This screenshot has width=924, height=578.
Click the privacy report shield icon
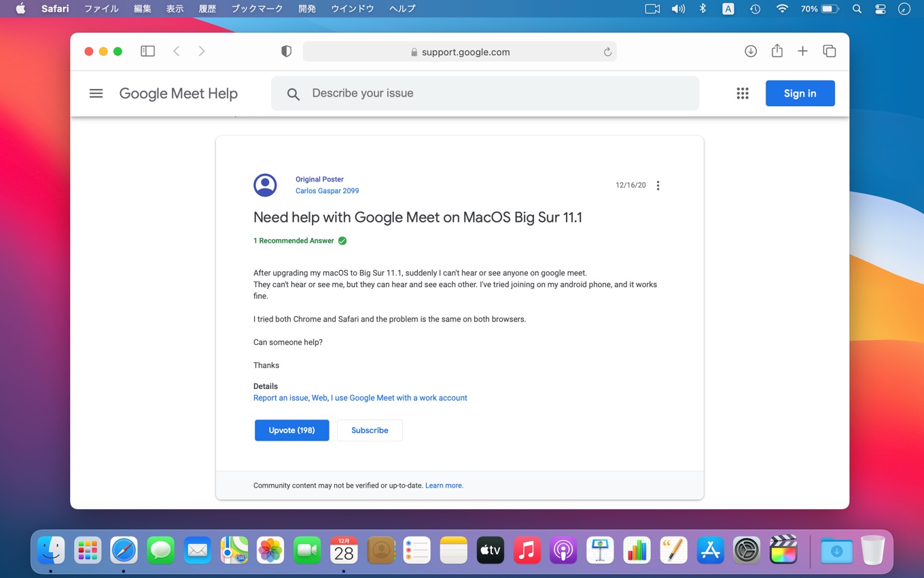pos(286,52)
